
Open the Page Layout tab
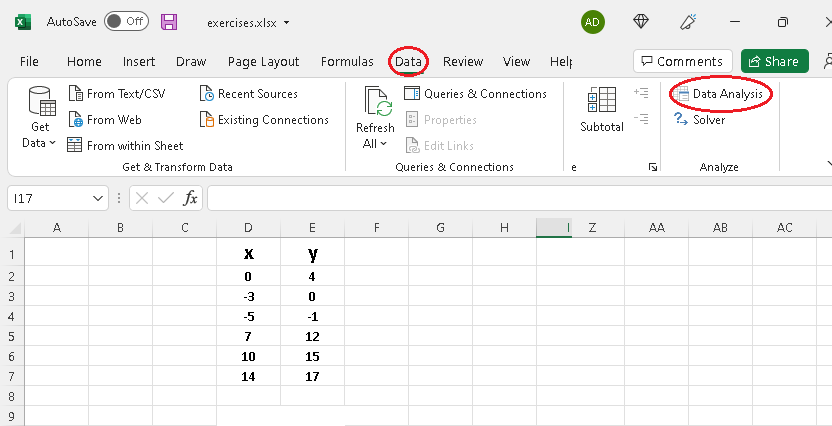click(263, 61)
